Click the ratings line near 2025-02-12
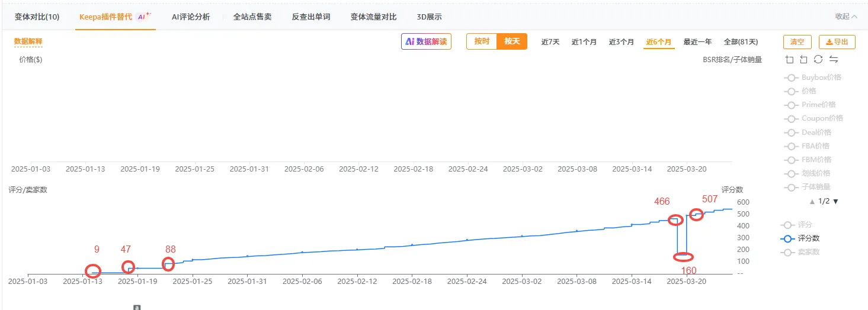This screenshot has height=310, width=868. point(357,249)
